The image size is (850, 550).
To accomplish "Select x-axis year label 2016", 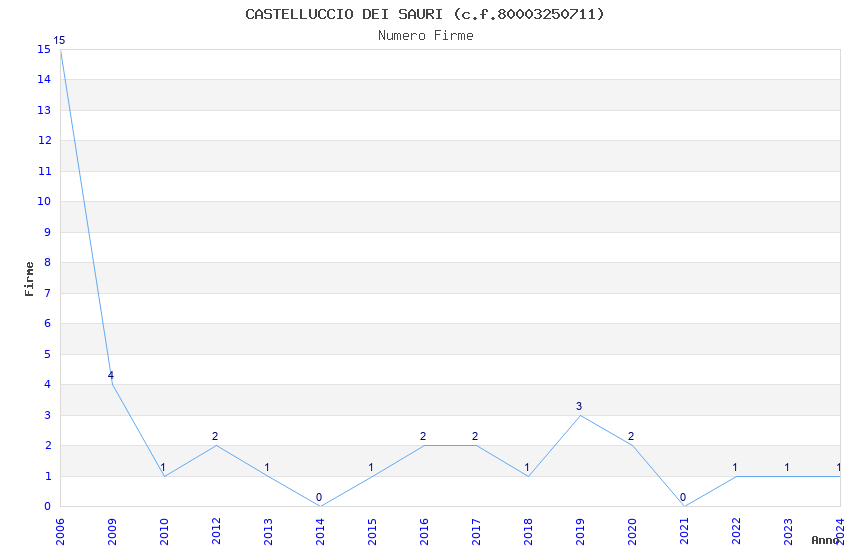I will click(424, 532).
